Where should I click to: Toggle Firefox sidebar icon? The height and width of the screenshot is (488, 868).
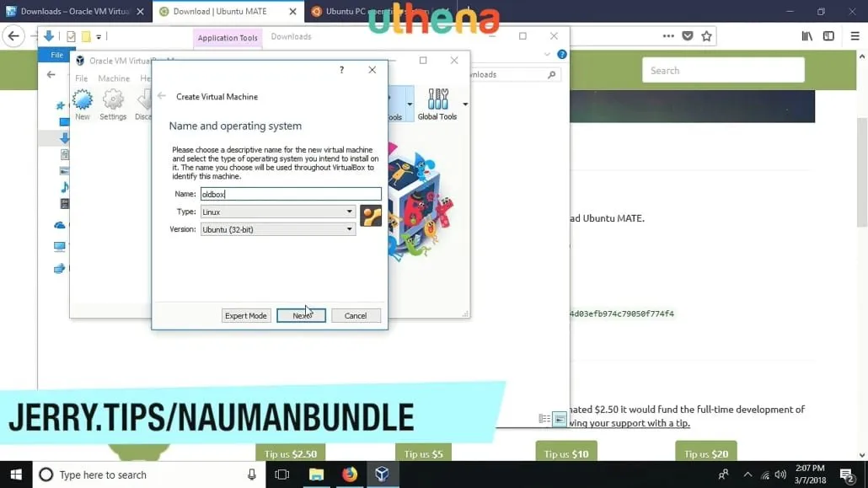828,36
